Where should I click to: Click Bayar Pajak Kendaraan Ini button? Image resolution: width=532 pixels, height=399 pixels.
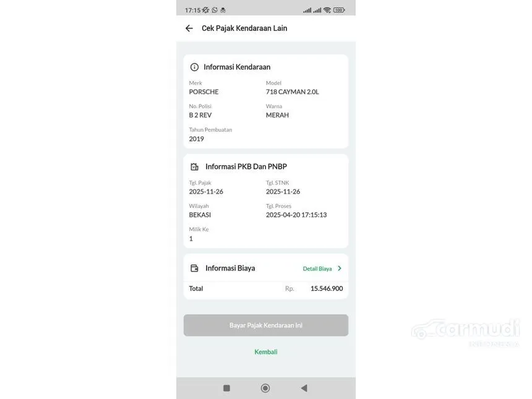point(266,325)
